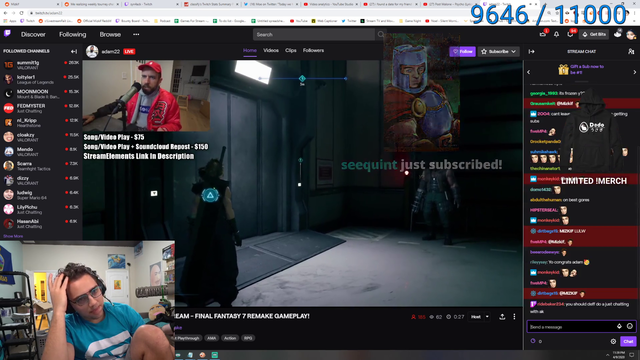Open dizzy channel in sidebar

pos(41,180)
